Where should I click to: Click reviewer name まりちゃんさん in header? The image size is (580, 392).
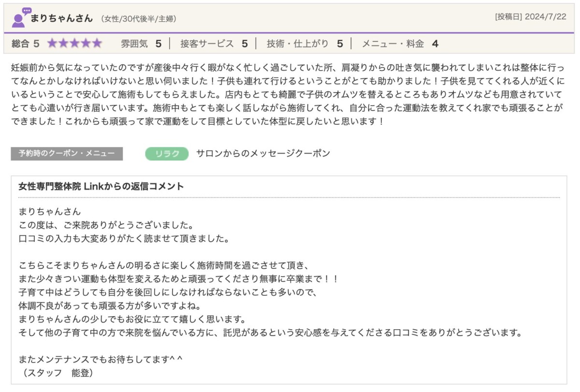coord(61,18)
